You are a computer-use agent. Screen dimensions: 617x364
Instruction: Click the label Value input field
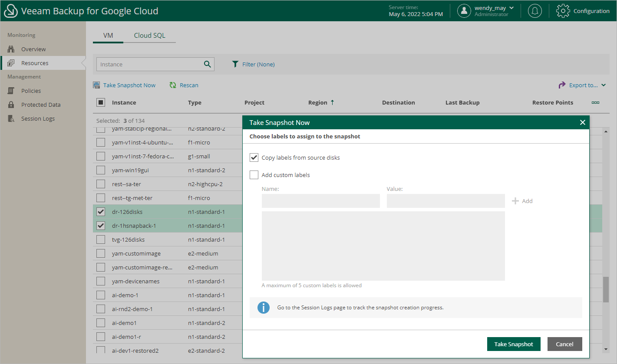click(445, 201)
